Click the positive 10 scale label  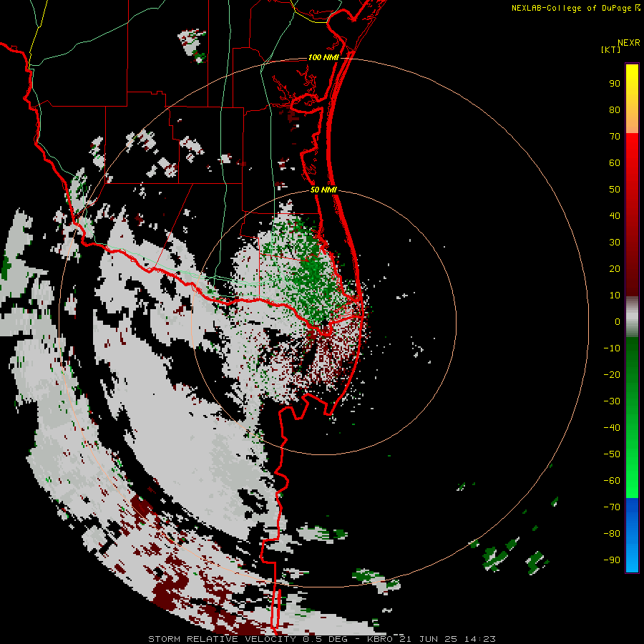[x=615, y=296]
